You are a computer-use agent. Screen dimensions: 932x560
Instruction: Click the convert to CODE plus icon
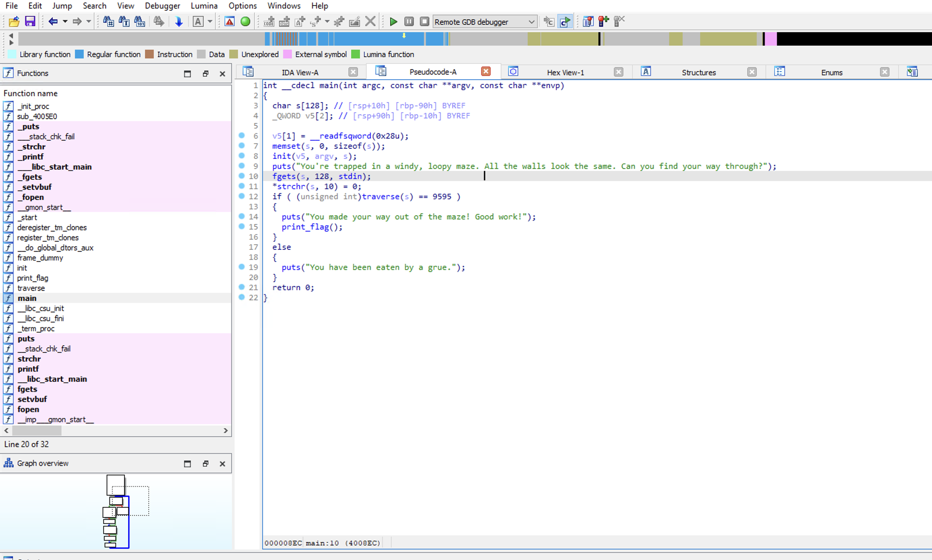pos(269,22)
